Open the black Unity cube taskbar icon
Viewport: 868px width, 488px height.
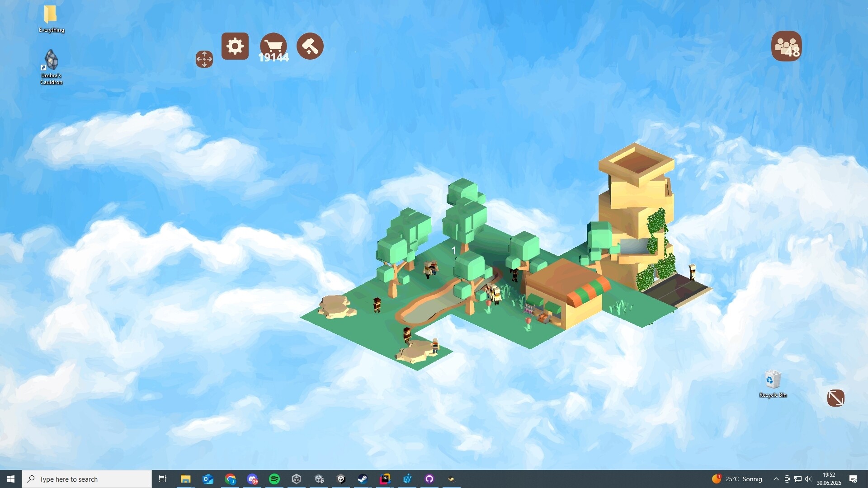341,479
